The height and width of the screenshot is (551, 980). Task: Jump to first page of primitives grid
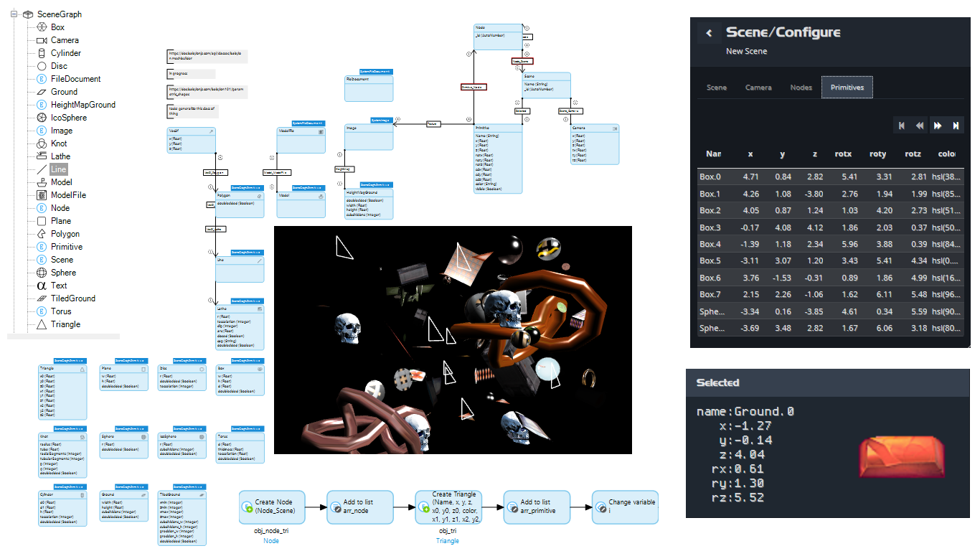tap(902, 126)
